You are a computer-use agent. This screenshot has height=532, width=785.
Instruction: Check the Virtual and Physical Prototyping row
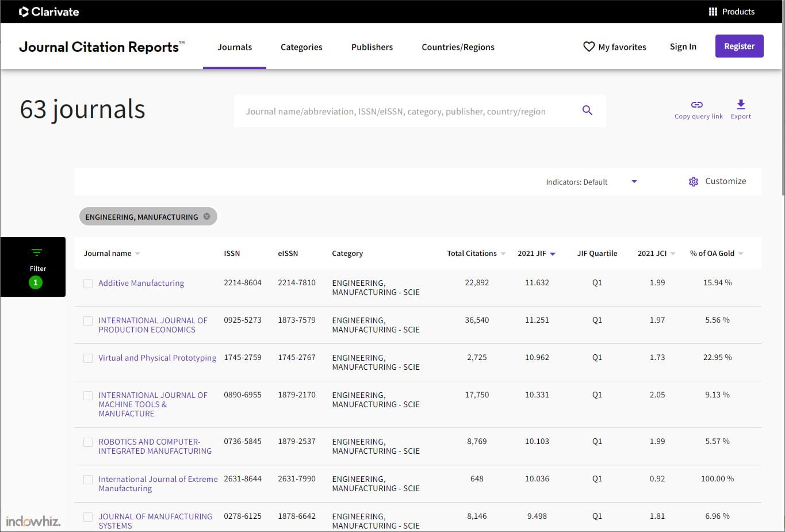[88, 358]
